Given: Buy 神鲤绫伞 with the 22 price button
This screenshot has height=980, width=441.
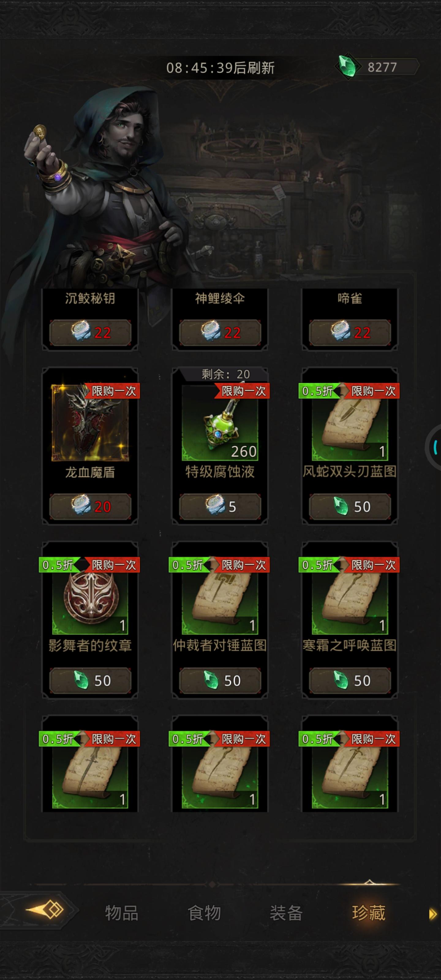Looking at the screenshot, I should [220, 333].
